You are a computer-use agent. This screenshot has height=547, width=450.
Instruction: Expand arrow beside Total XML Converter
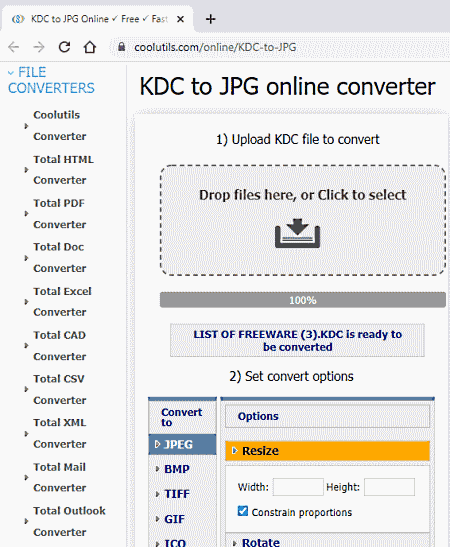[x=26, y=434]
